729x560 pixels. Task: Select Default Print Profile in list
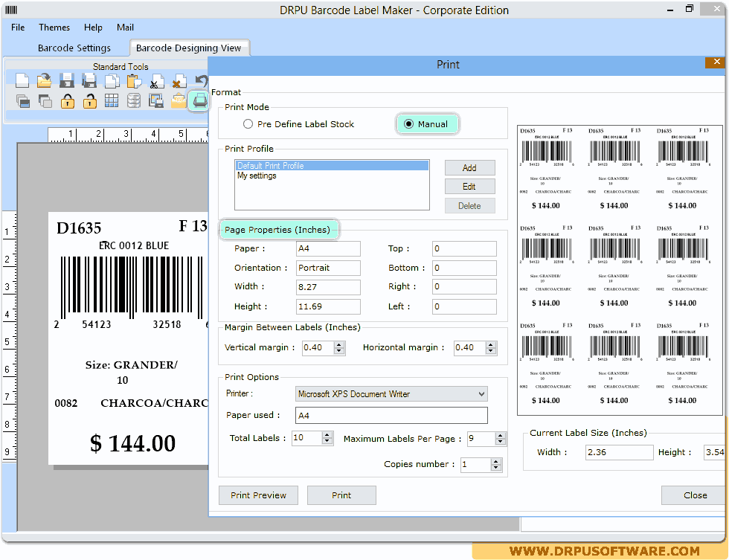click(332, 165)
